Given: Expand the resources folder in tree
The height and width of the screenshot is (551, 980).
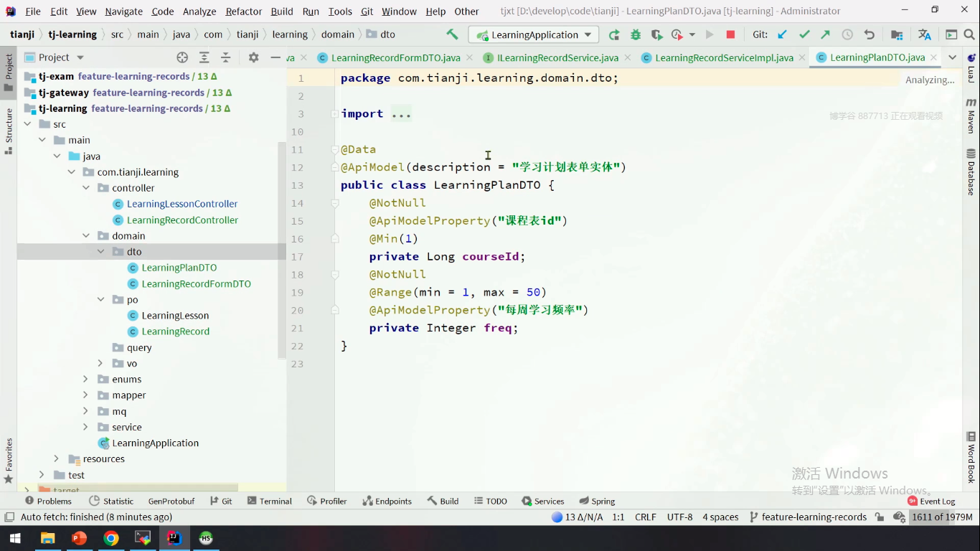Looking at the screenshot, I should coord(57,459).
